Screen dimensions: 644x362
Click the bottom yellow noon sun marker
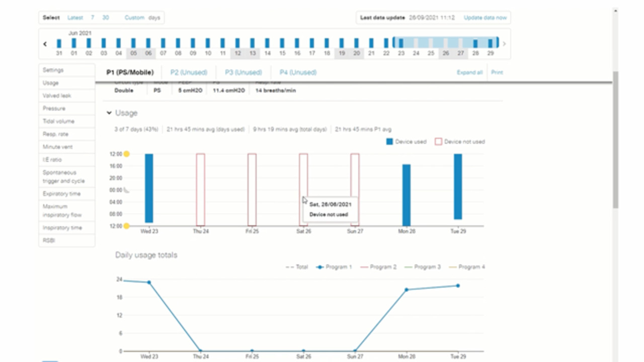(127, 226)
